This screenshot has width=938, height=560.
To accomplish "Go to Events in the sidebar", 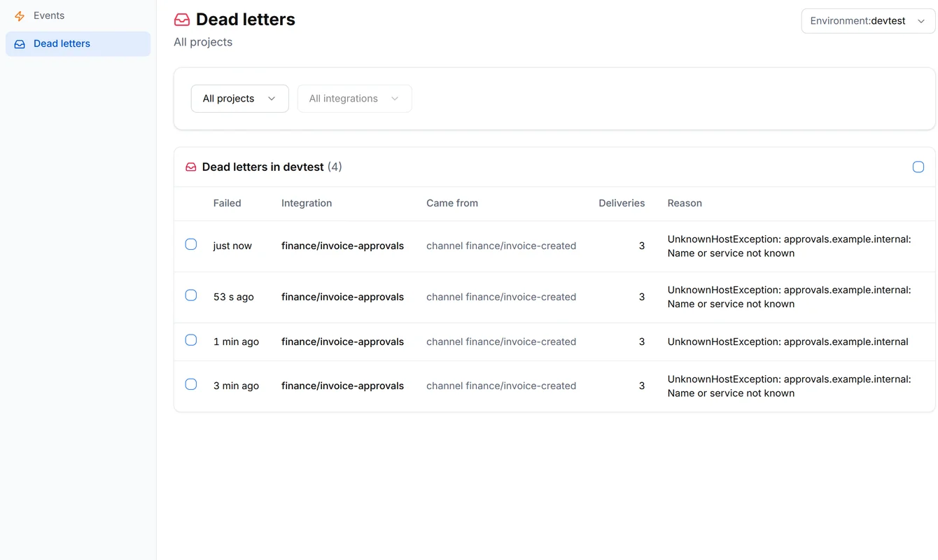I will 78,15.
